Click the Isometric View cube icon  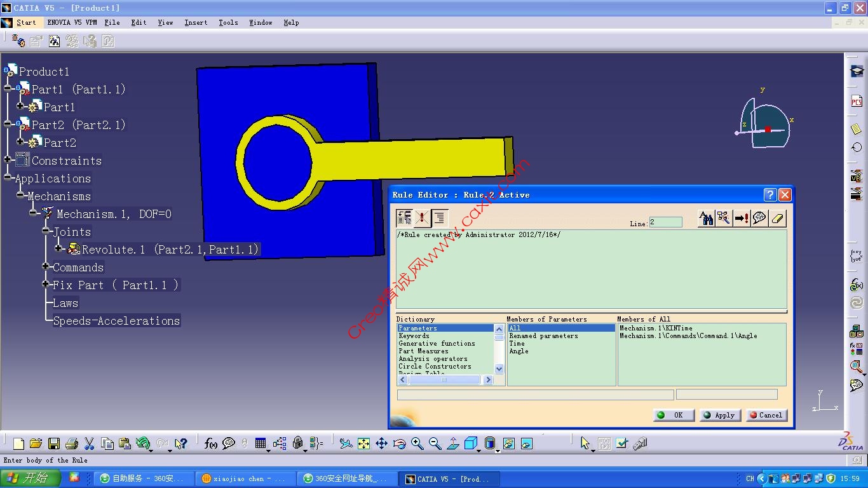pos(471,444)
